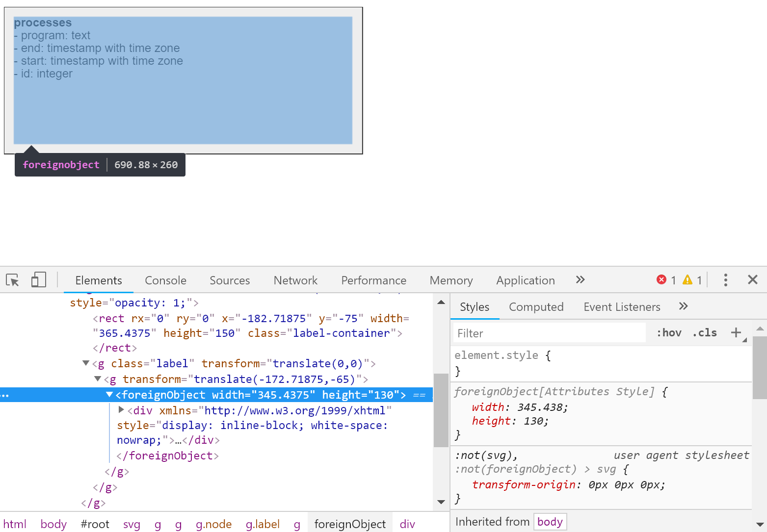Switch to the Computed sub-tab
767x532 pixels.
pos(536,307)
